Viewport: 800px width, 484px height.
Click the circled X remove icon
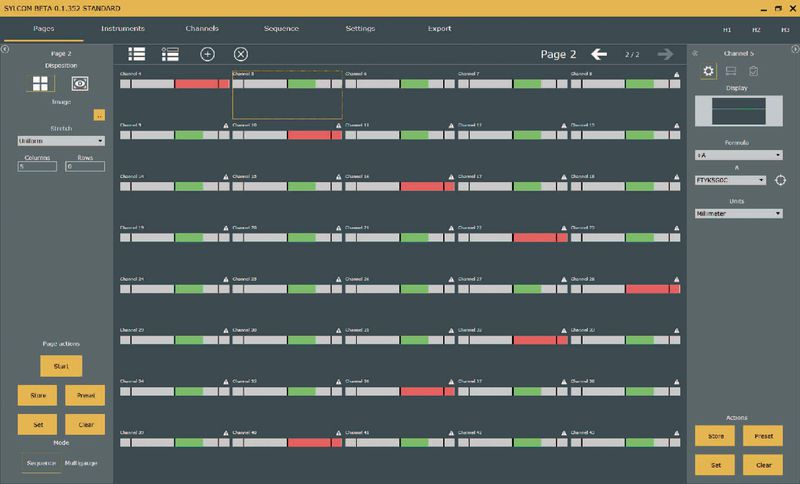(240, 54)
